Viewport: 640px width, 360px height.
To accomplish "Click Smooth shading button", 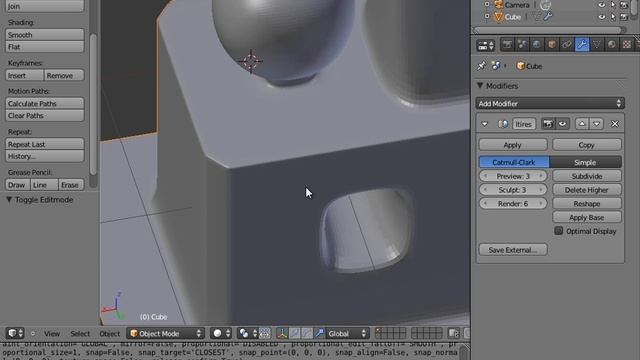I will tap(44, 35).
